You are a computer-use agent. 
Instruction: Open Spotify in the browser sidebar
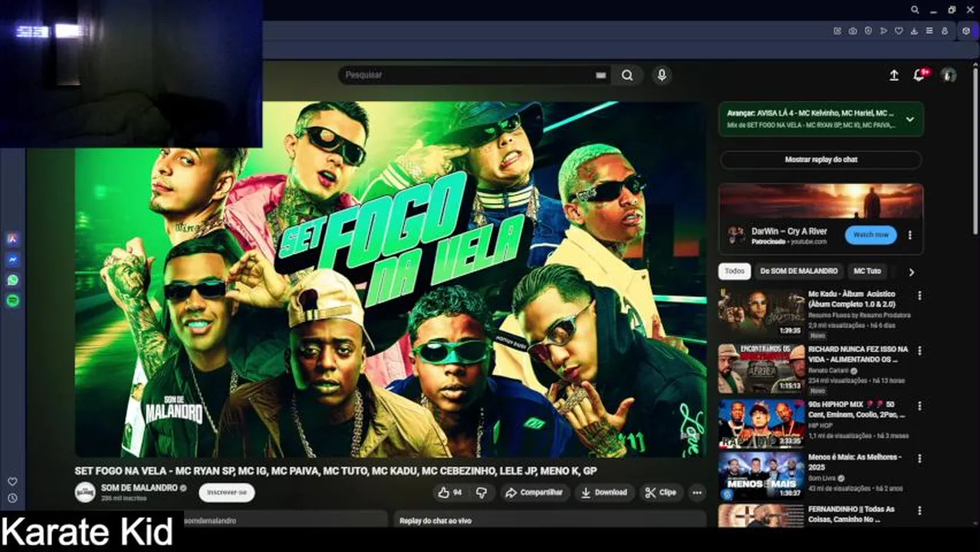point(12,301)
